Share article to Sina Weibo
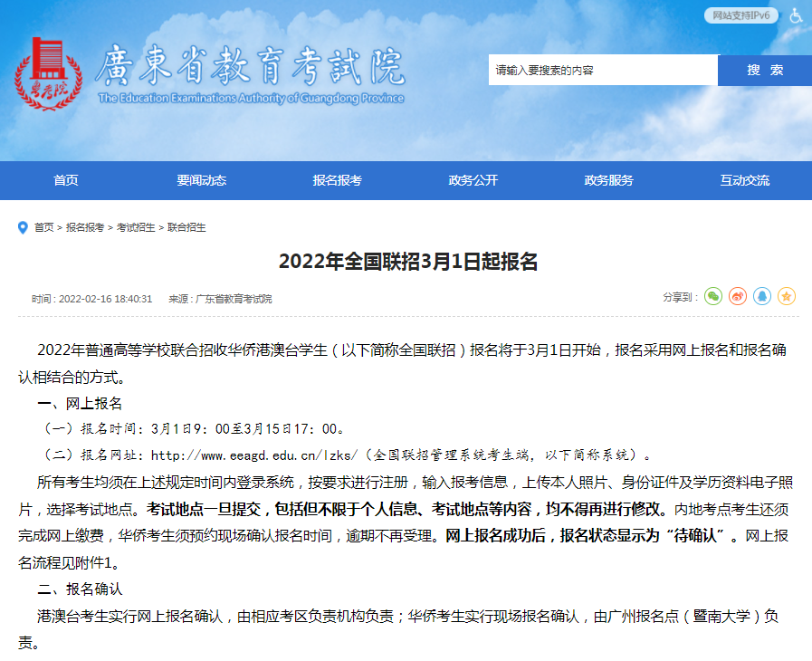The height and width of the screenshot is (661, 812). click(738, 296)
